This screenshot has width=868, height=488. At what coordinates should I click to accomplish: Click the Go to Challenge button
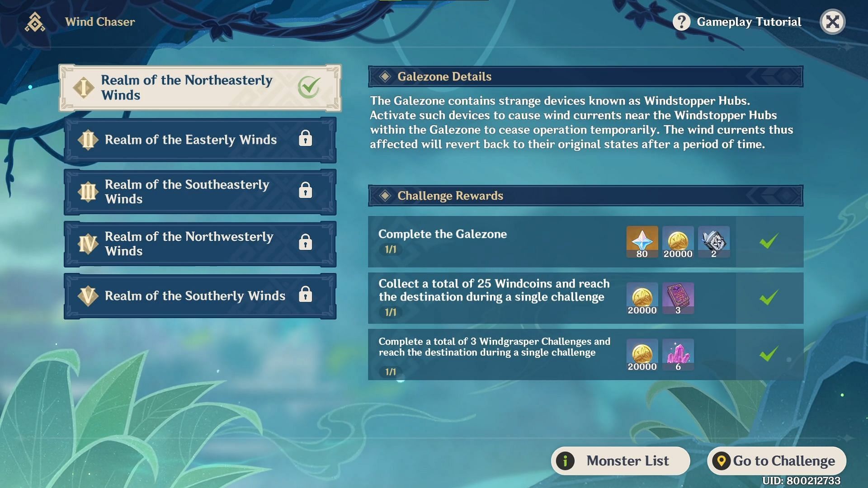coord(778,460)
